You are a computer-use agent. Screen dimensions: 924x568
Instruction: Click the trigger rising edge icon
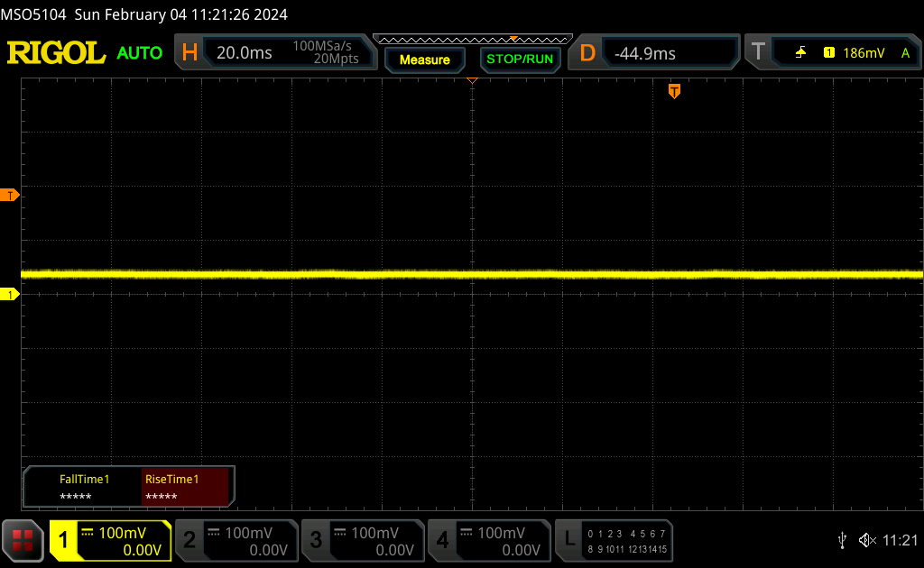800,53
